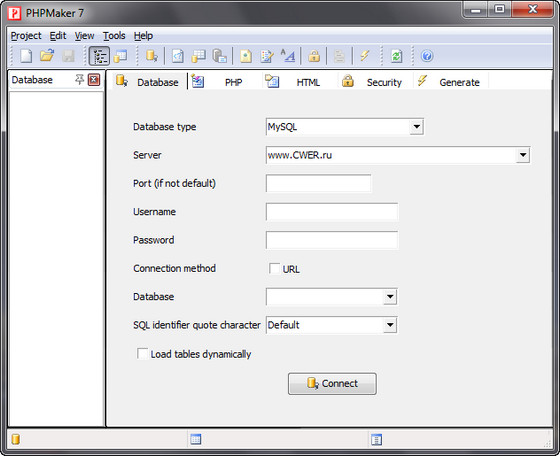The image size is (560, 456).
Task: Click the Connect button
Action: coord(332,384)
